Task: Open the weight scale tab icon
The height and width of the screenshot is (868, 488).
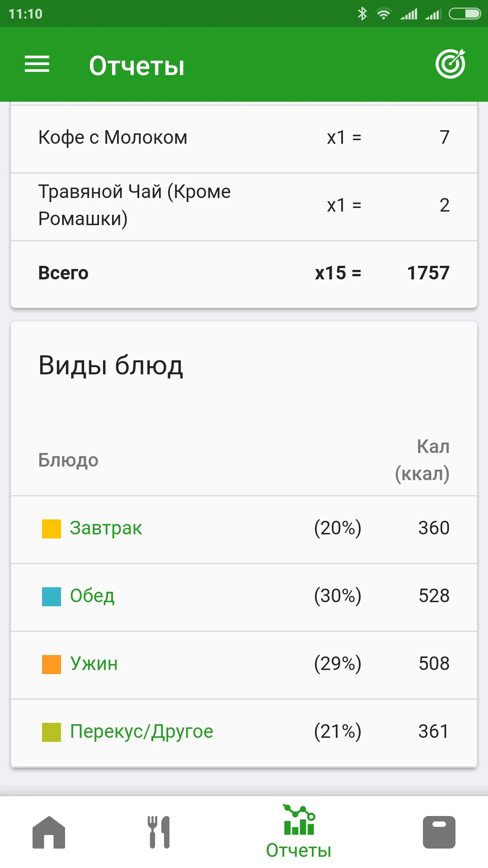Action: tap(439, 832)
